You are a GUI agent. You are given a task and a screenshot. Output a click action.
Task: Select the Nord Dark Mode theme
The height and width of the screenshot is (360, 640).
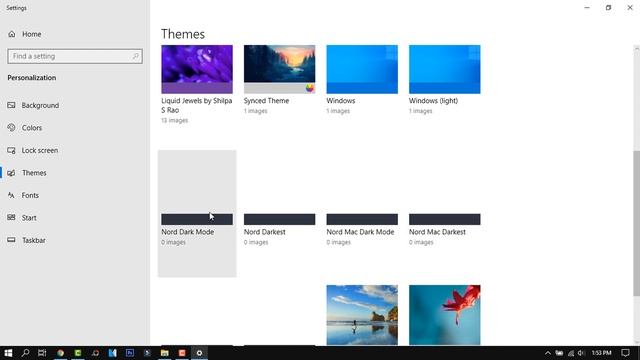coord(197,213)
